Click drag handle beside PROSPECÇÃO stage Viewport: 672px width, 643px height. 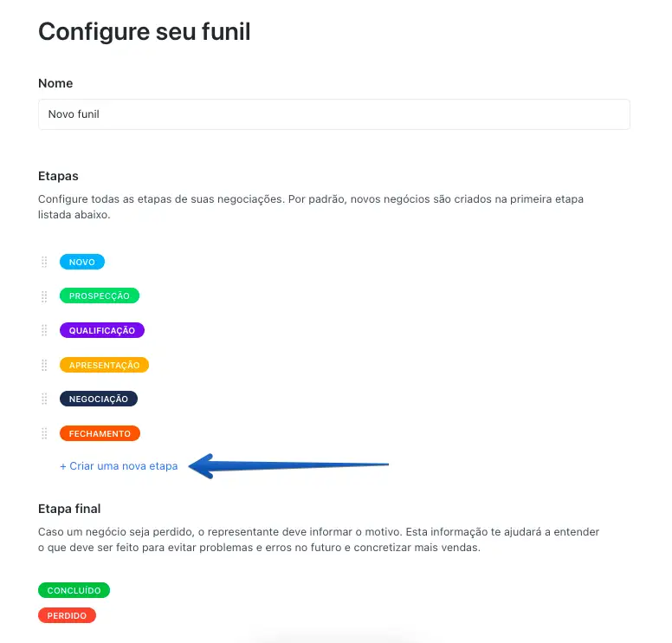pyautogui.click(x=44, y=296)
